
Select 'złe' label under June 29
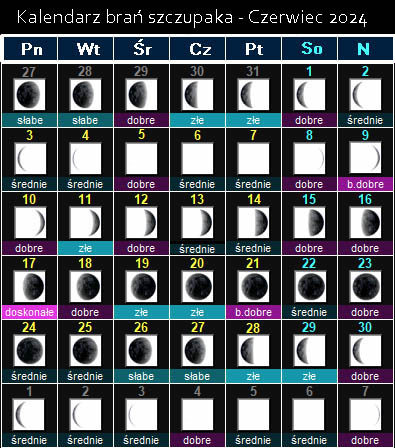click(x=309, y=376)
